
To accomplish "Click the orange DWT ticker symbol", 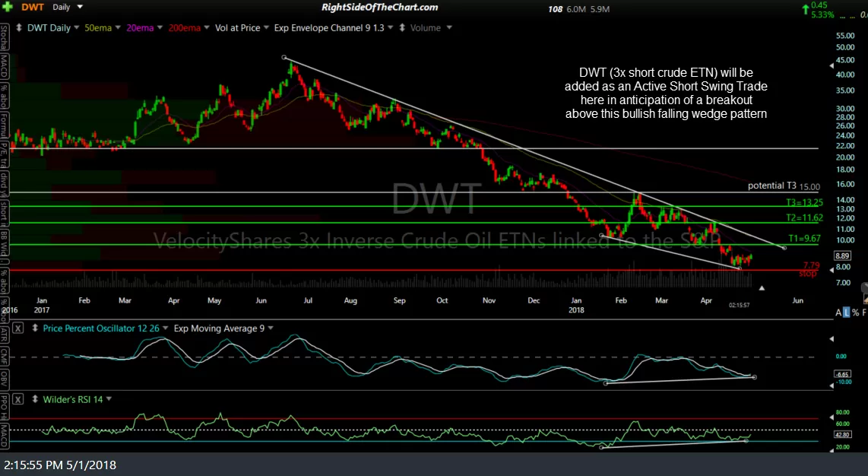I will tap(32, 7).
